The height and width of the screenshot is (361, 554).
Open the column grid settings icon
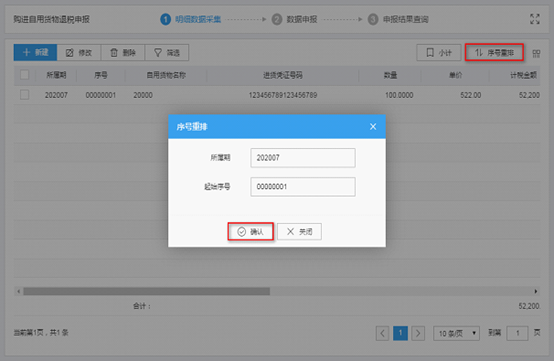click(x=536, y=53)
